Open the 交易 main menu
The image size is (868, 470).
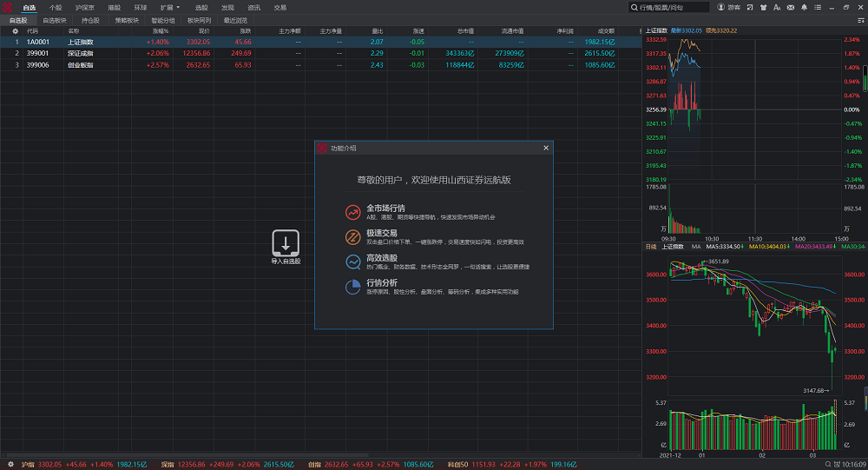point(280,8)
